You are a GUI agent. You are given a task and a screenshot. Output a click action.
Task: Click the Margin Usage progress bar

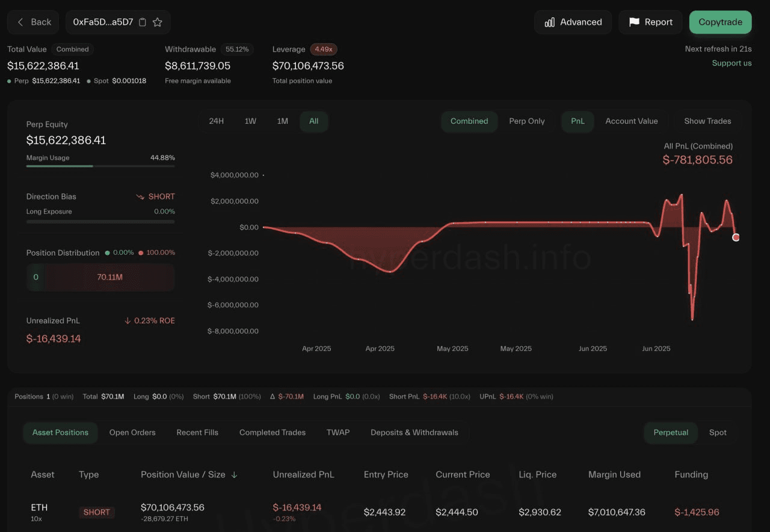(100, 166)
